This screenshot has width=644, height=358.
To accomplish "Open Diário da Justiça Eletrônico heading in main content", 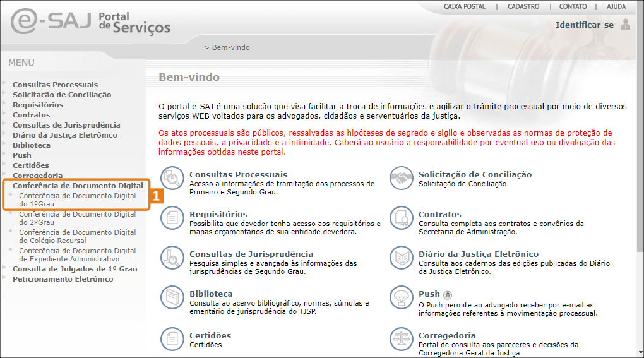I will pos(479,254).
